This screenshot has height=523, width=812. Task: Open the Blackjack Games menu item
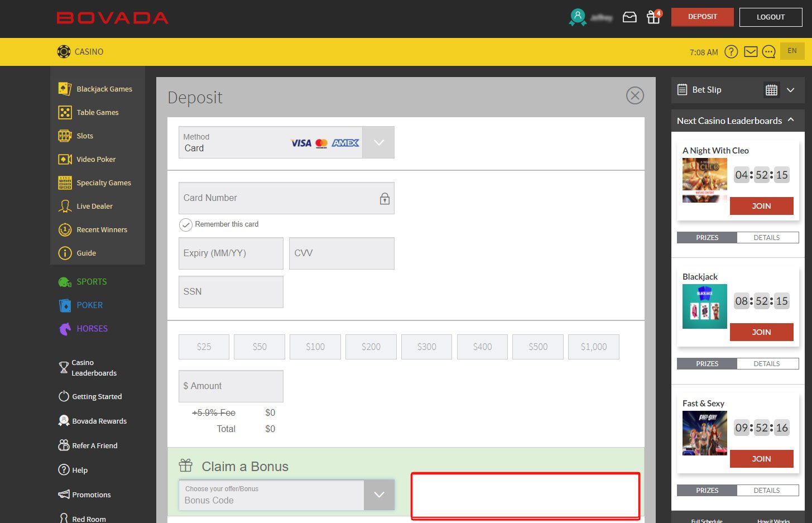104,89
